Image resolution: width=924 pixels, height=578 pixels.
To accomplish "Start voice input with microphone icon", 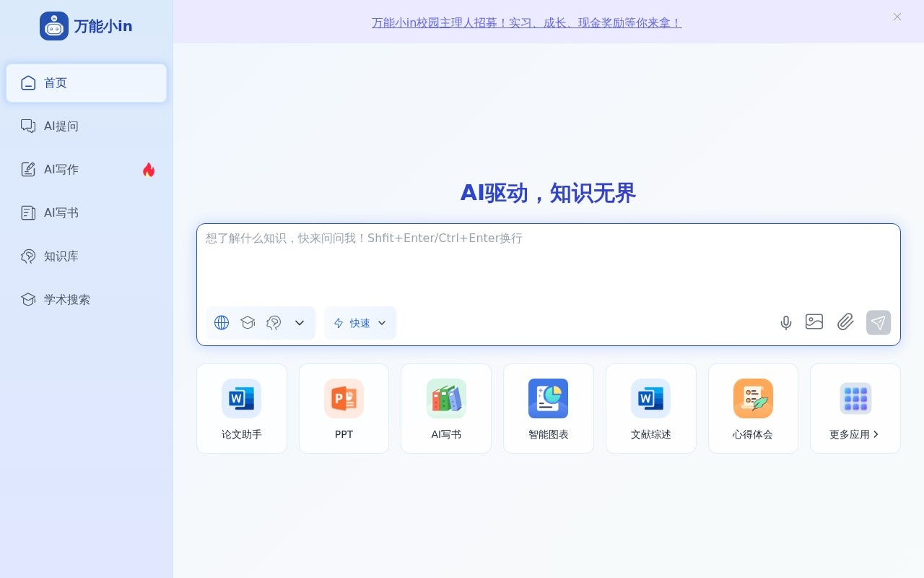I will [x=786, y=323].
